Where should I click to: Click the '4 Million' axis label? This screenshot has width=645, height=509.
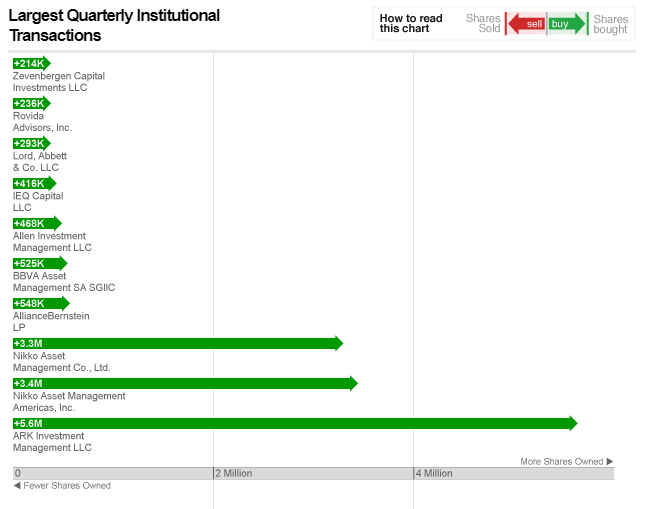pos(434,473)
